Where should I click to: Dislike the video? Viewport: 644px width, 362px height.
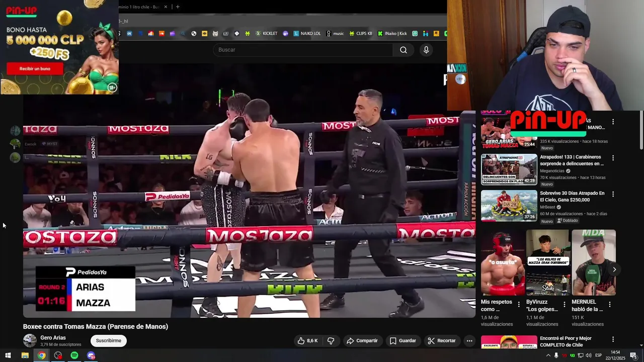coord(331,341)
